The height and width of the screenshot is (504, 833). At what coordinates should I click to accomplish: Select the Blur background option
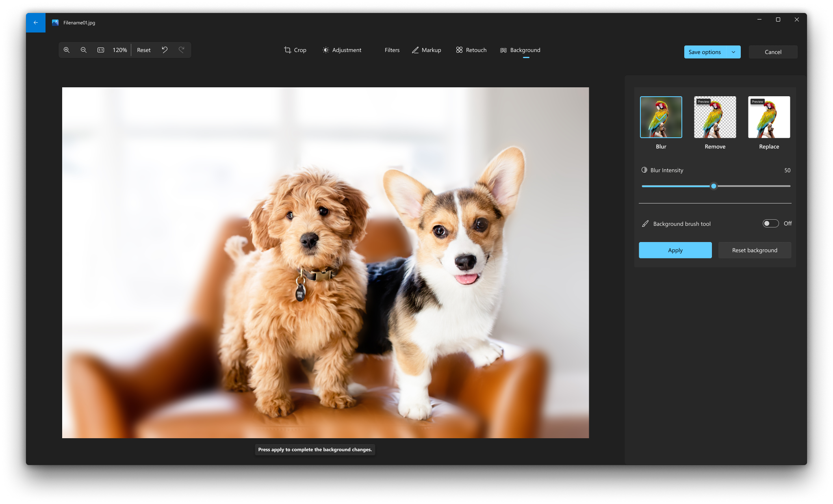pyautogui.click(x=661, y=117)
